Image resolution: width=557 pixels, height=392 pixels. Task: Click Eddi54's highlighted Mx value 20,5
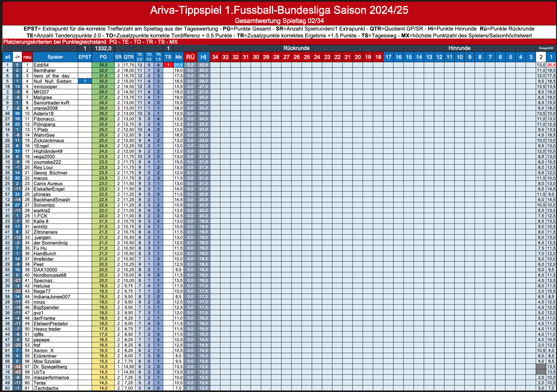[178, 65]
